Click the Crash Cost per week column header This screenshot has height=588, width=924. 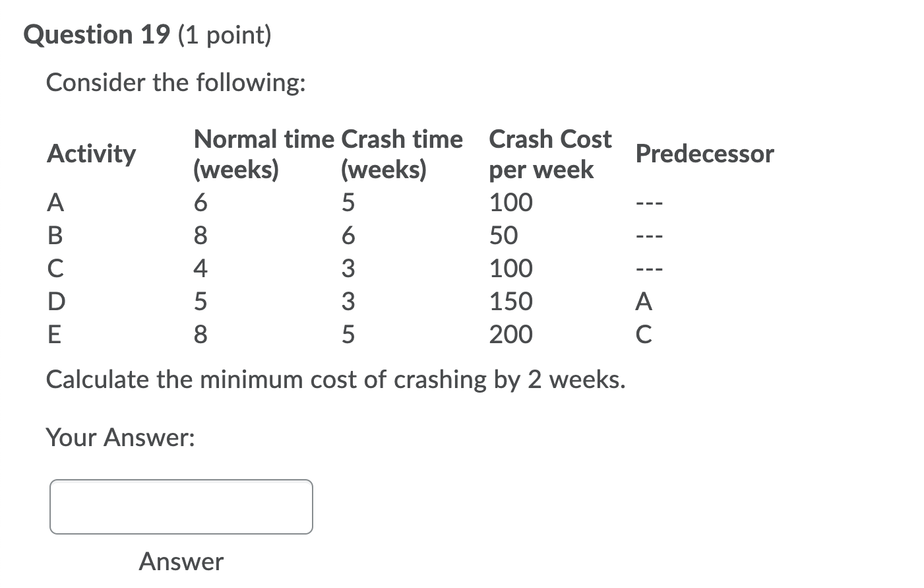point(549,154)
